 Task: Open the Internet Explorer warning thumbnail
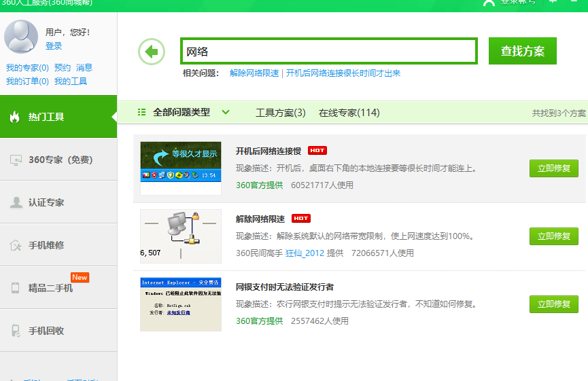click(181, 304)
